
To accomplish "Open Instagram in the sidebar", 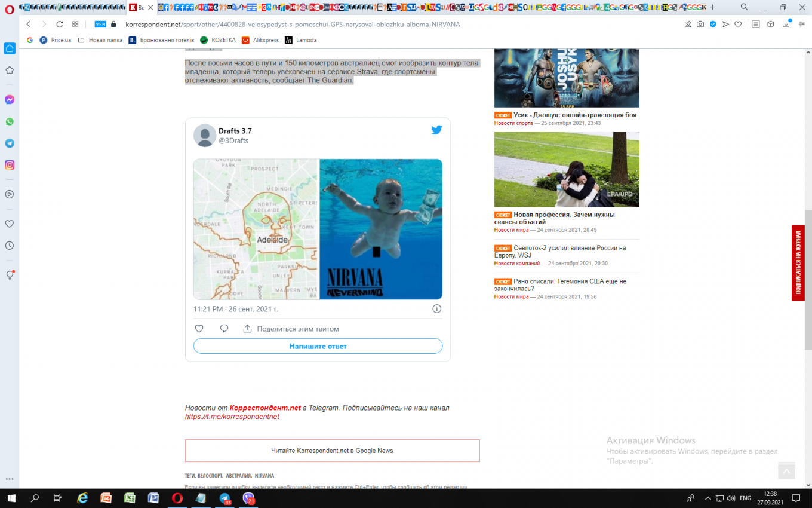I will pyautogui.click(x=10, y=165).
